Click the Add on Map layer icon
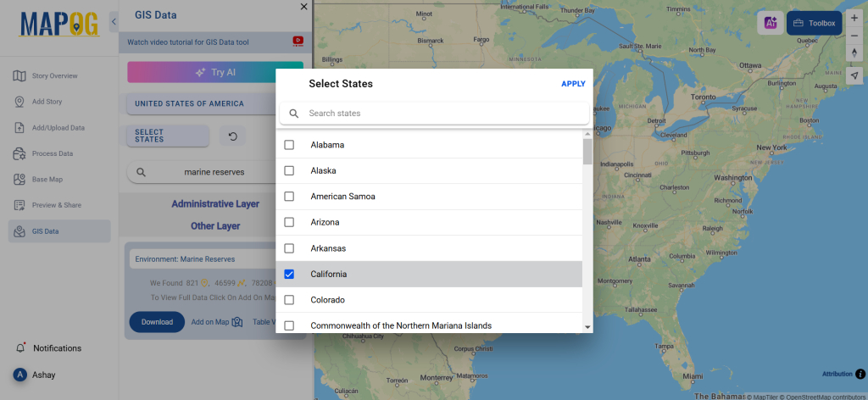This screenshot has width=868, height=400. [237, 322]
